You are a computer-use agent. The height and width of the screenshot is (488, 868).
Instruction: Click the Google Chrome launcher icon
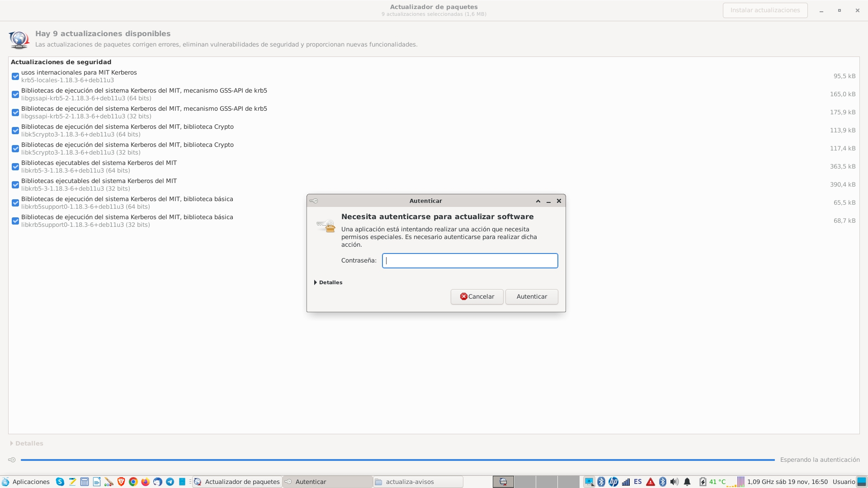(x=133, y=482)
